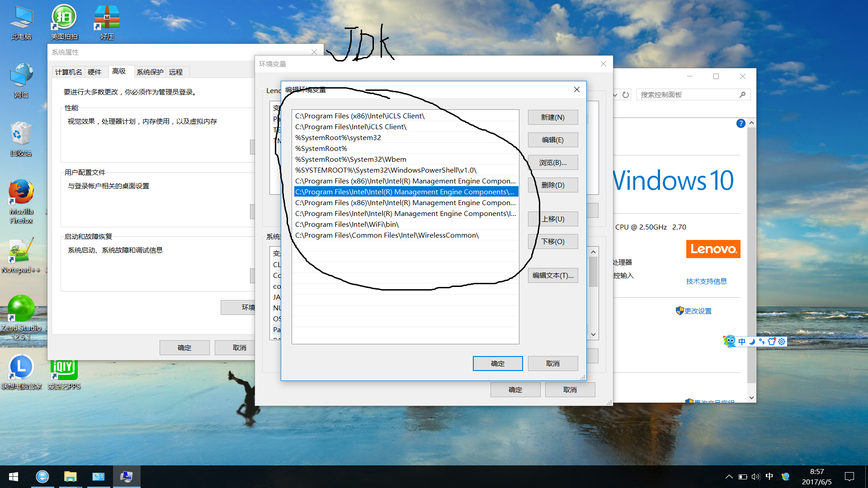Open the browser from the taskbar

click(42, 477)
